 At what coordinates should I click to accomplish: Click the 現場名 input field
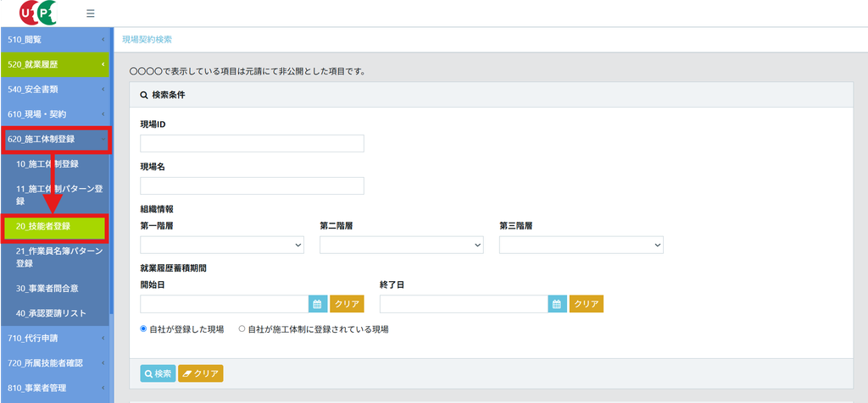pos(252,185)
